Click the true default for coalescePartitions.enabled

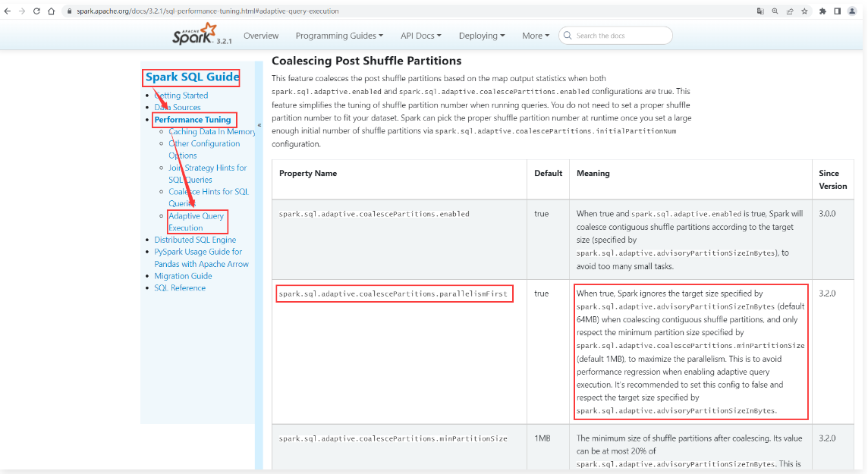(x=542, y=214)
